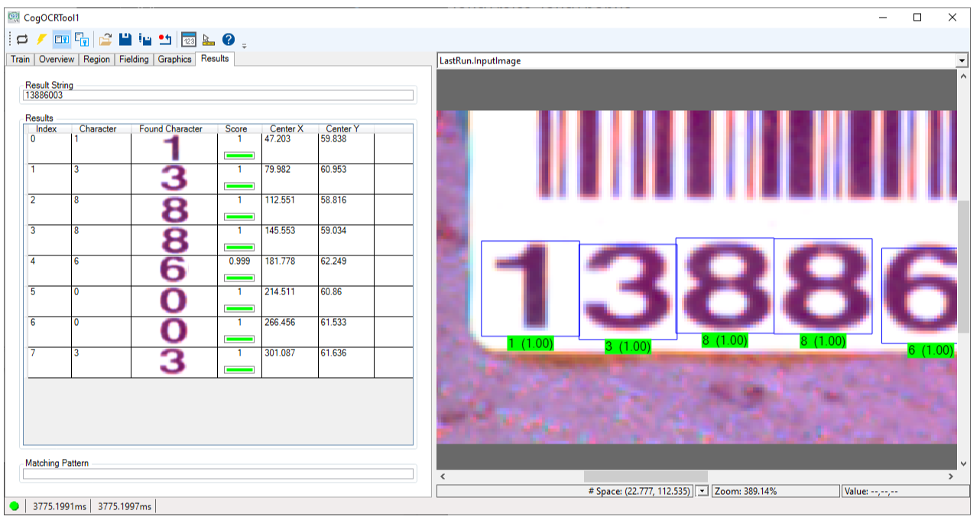Open the LastRun.InputImage display dropdown
Screen dimensions: 980x517
tap(962, 59)
